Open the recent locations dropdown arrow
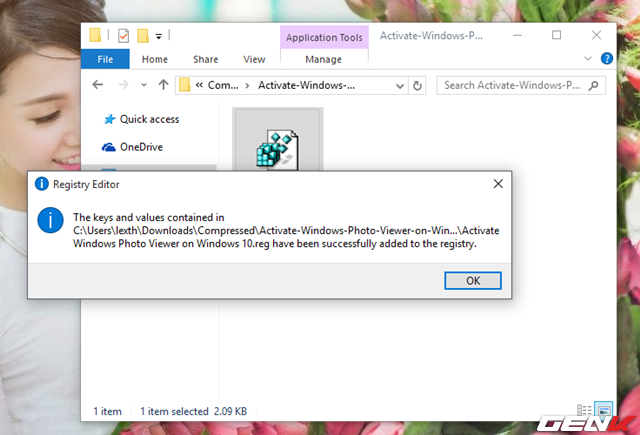This screenshot has height=435, width=640. pyautogui.click(x=144, y=85)
